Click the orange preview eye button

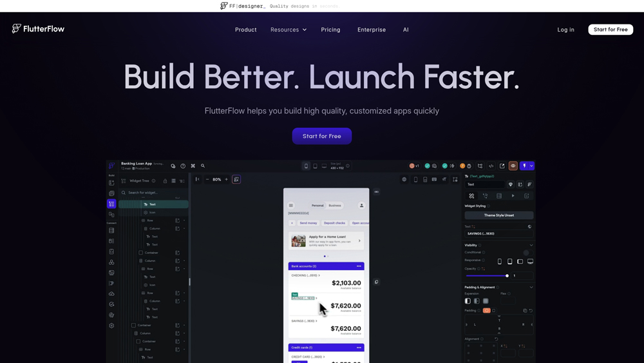[x=513, y=166]
